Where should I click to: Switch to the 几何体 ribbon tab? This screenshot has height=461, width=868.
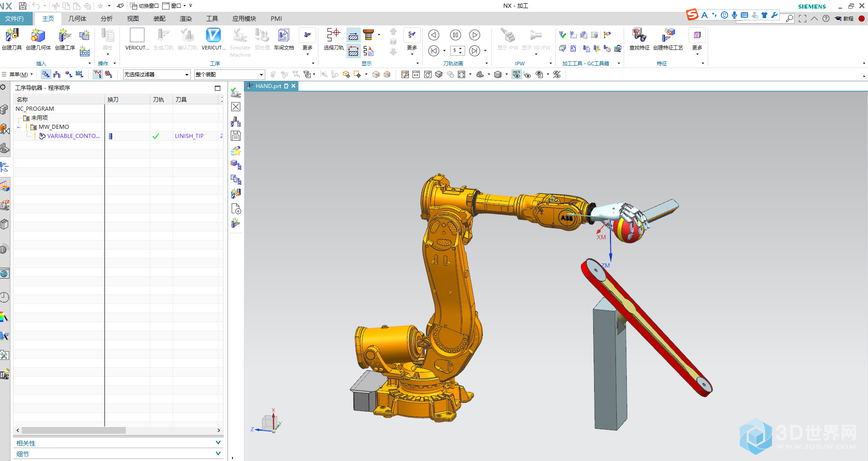click(77, 19)
